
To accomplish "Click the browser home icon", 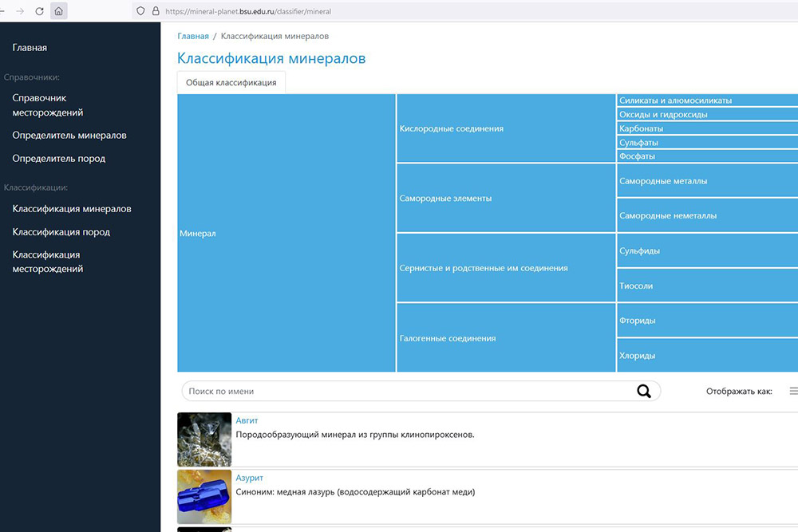I will point(58,11).
